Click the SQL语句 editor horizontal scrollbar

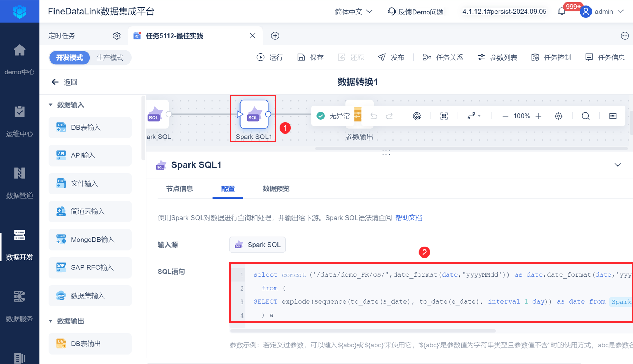pos(363,331)
